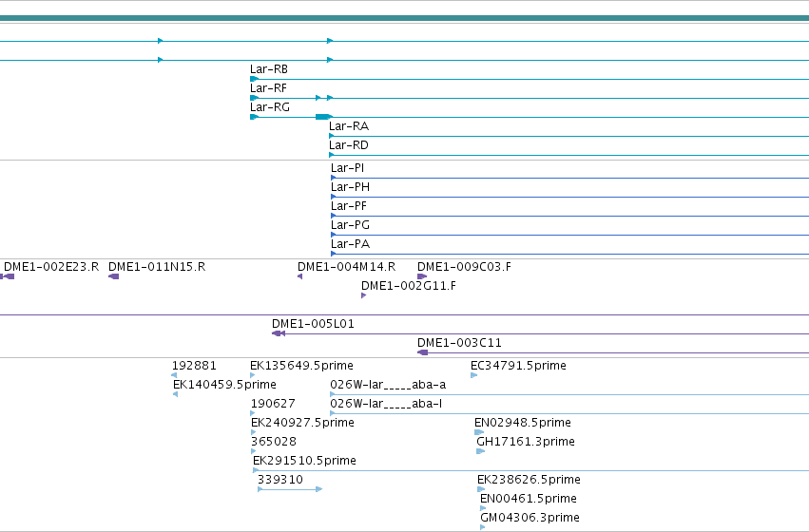Click the arrow glyph under EC34791.5prime
Viewport: 809px width, 532px height.
pyautogui.click(x=473, y=375)
